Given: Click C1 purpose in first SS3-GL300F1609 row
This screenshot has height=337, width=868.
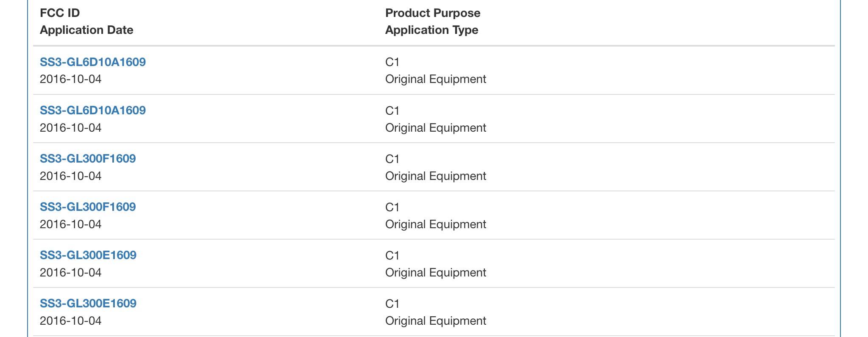Looking at the screenshot, I should tap(392, 159).
